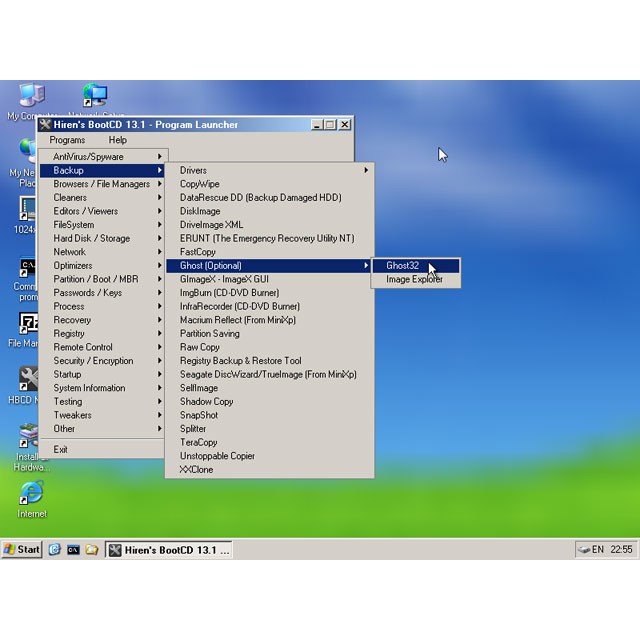640x640 pixels.
Task: Select Ghost32 from the Ghost submenu
Action: click(403, 266)
